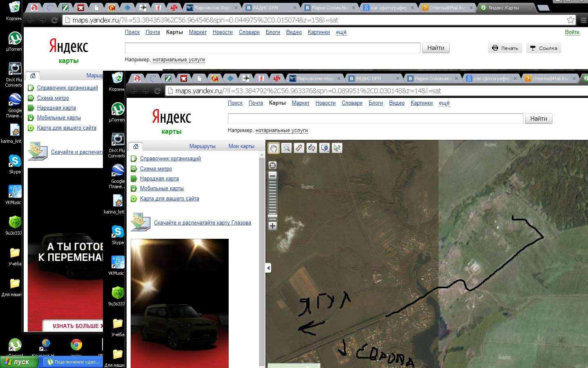Open the ещё dropdown in the back window
This screenshot has height=368, width=588.
point(341,32)
